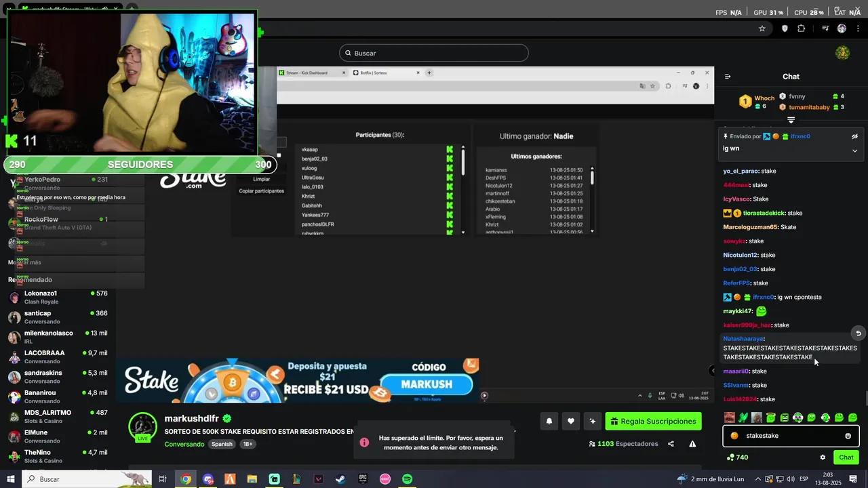Open the emoji picker in chat input

point(848,436)
